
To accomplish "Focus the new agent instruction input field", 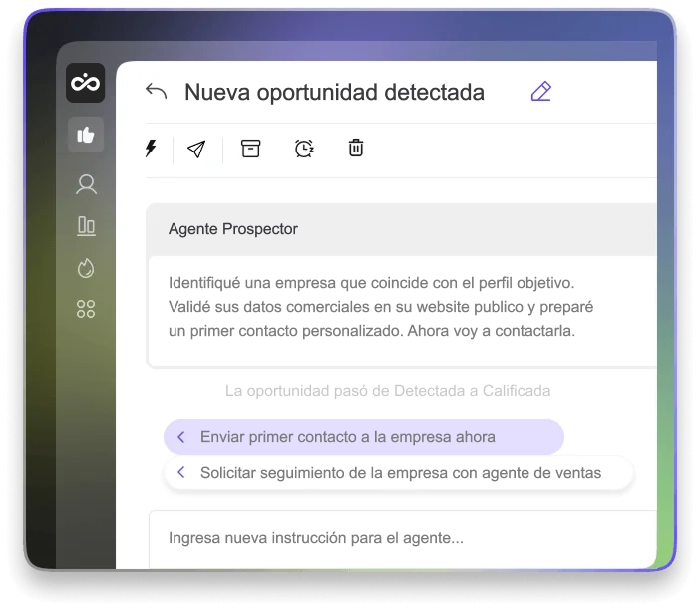I will pos(403,539).
